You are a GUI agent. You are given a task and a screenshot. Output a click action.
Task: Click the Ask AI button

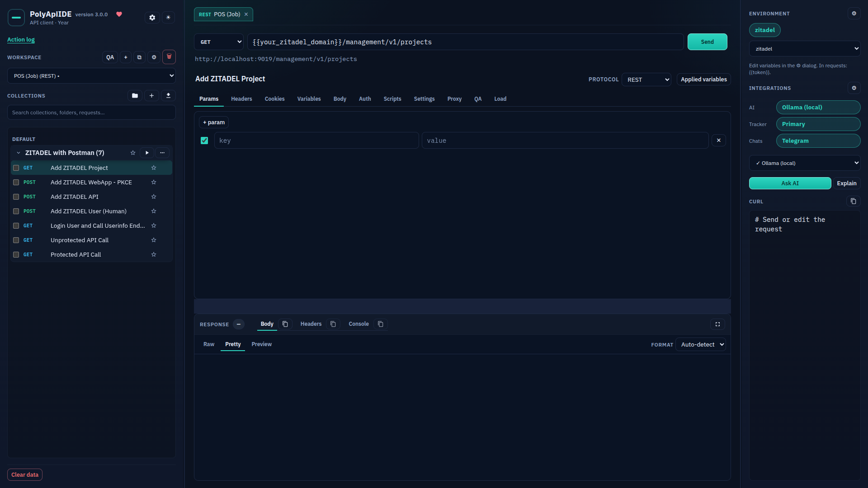pyautogui.click(x=790, y=183)
